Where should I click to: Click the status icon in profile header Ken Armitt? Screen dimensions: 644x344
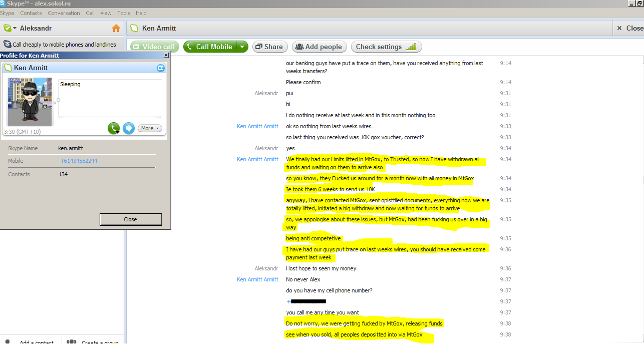pos(8,68)
